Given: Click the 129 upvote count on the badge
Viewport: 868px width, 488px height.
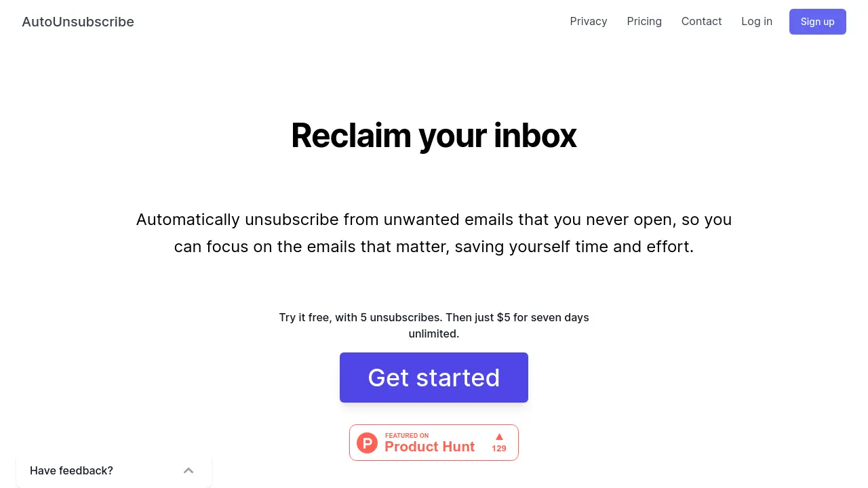Looking at the screenshot, I should 499,449.
